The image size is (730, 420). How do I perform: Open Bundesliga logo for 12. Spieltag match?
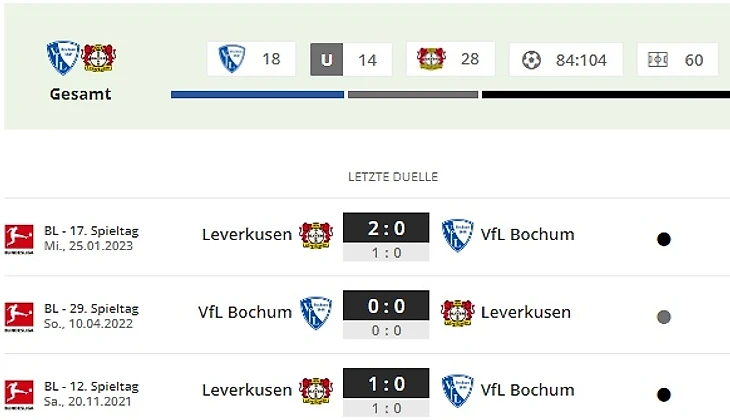point(19,394)
